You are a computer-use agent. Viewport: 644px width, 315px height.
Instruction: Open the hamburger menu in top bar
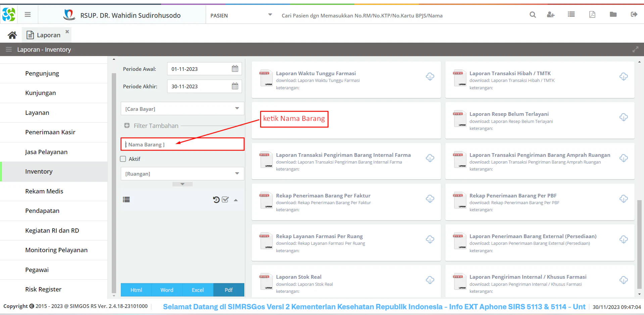coord(28,14)
